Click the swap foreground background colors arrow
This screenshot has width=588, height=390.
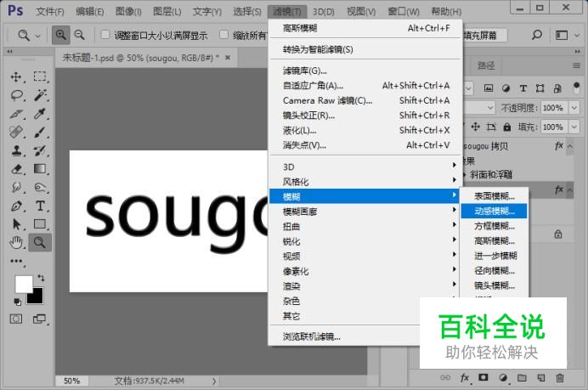click(x=41, y=278)
